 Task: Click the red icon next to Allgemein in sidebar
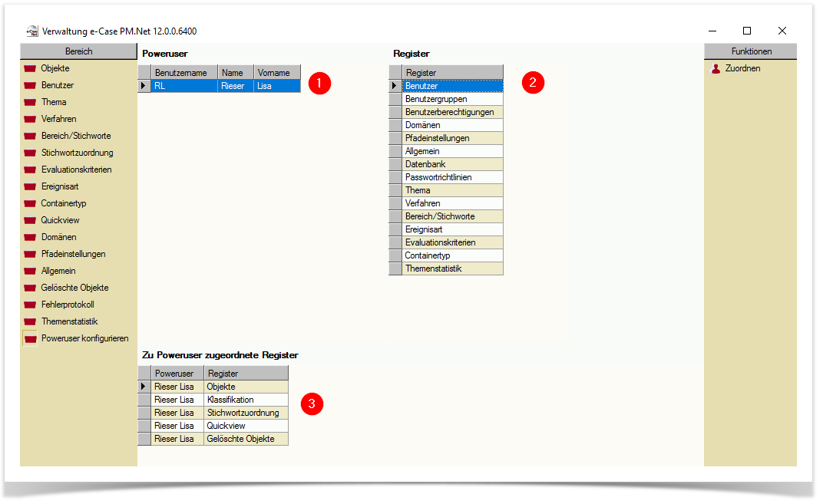click(30, 271)
